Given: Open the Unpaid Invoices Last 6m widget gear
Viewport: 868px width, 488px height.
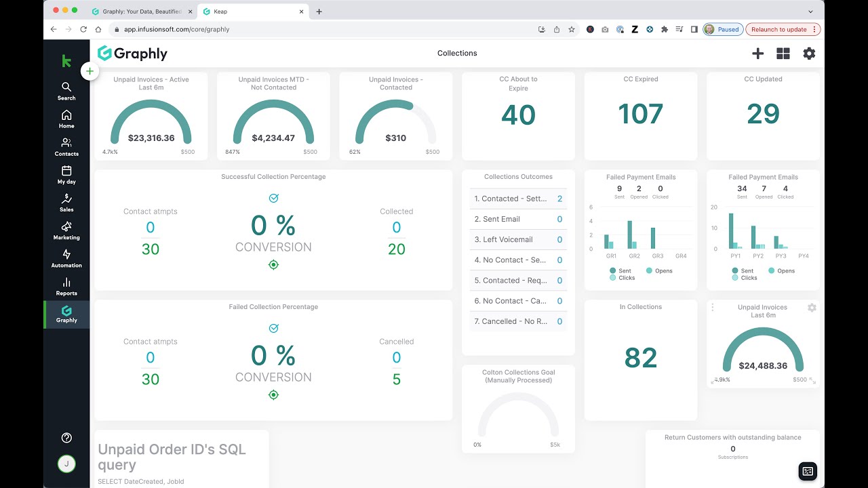Looking at the screenshot, I should click(812, 308).
